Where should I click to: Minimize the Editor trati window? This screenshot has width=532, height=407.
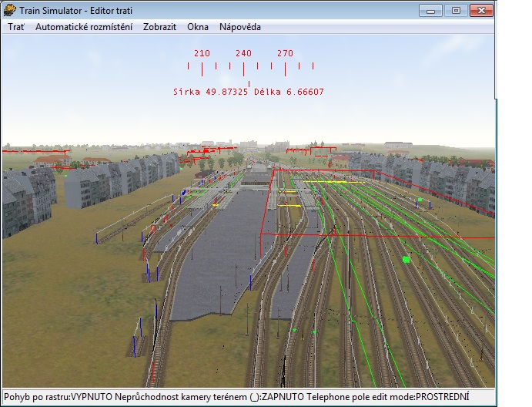(433, 11)
